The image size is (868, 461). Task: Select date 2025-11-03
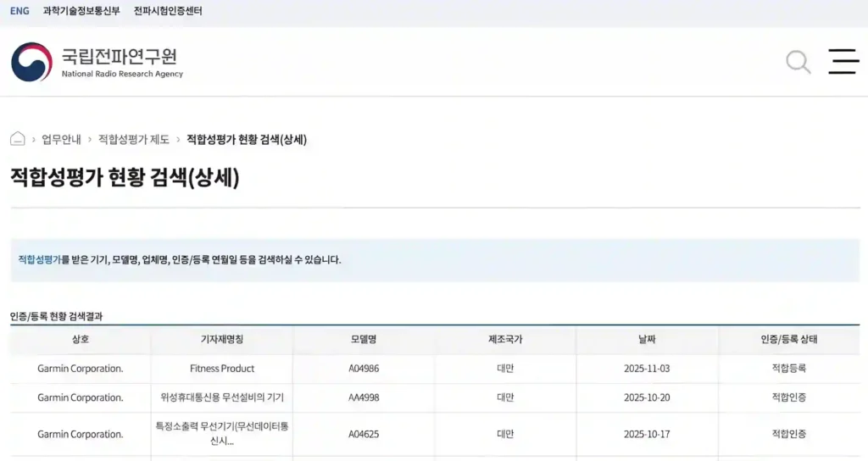(x=647, y=369)
